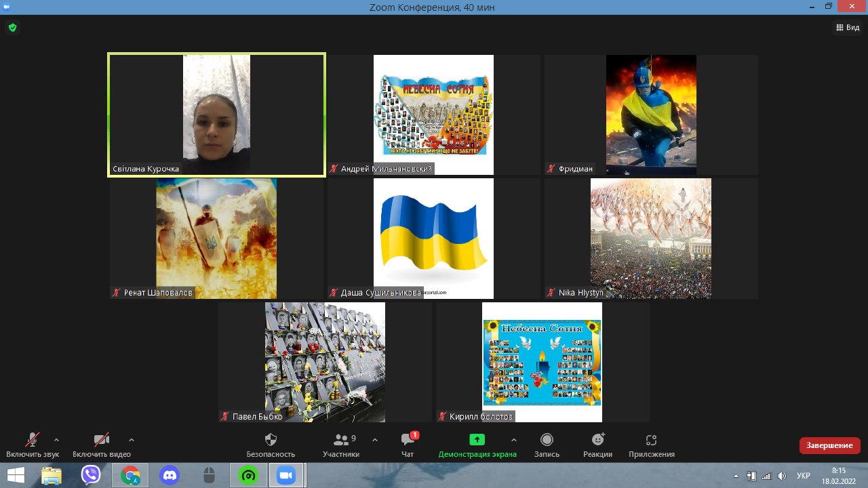Expand audio options arrow beside microphone
The width and height of the screenshot is (868, 488).
point(56,439)
